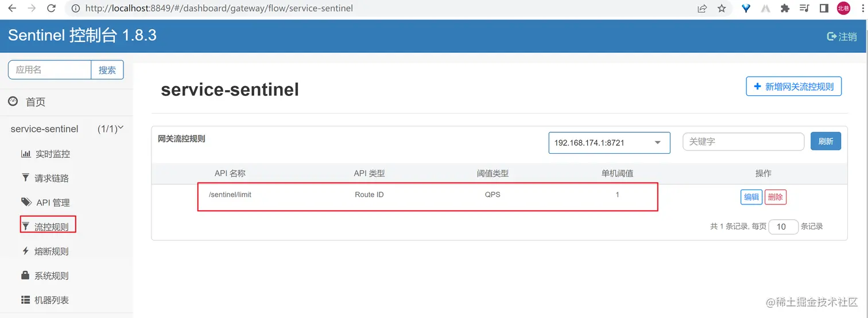Click the 单机阈值 value 1 cell
The width and height of the screenshot is (868, 318).
(x=617, y=195)
